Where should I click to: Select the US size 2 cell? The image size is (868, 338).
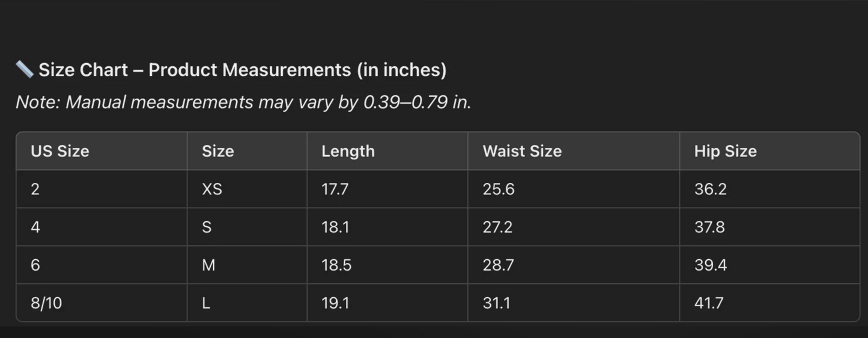pos(35,189)
